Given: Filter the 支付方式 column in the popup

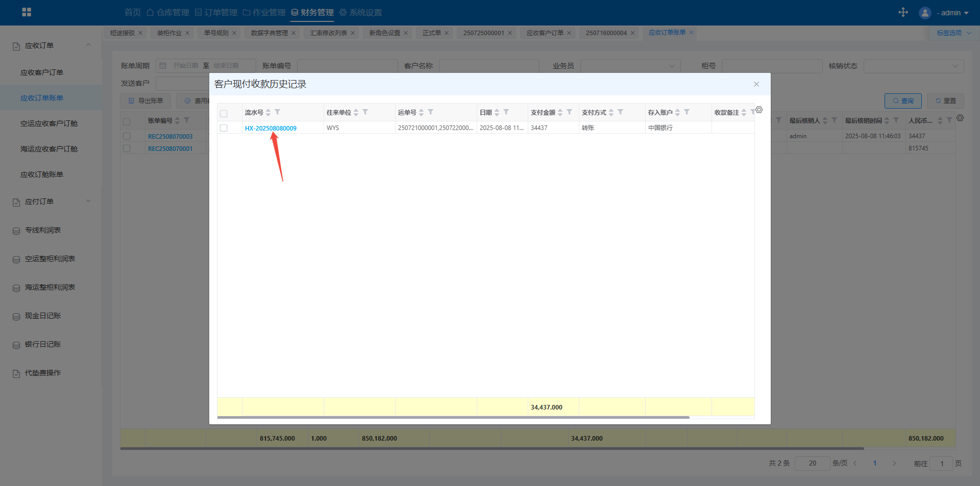Looking at the screenshot, I should point(620,112).
